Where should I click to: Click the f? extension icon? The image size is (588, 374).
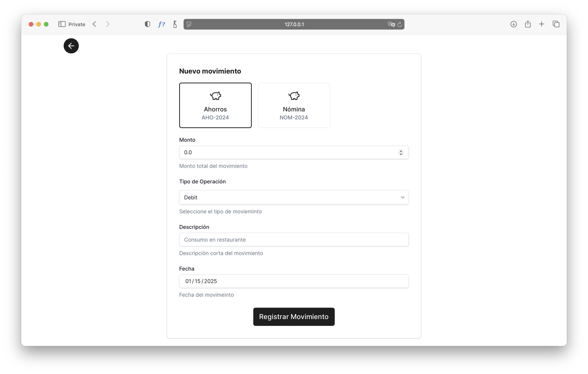161,24
